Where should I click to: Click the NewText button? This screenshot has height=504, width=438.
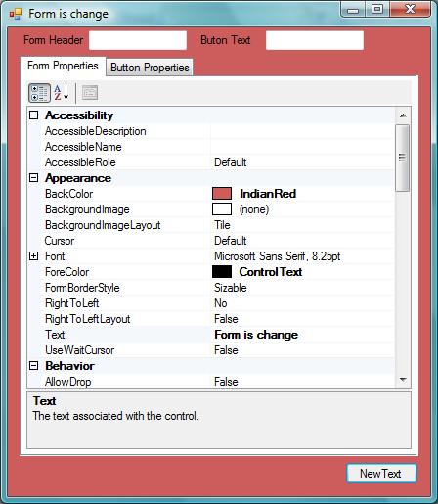click(x=381, y=474)
